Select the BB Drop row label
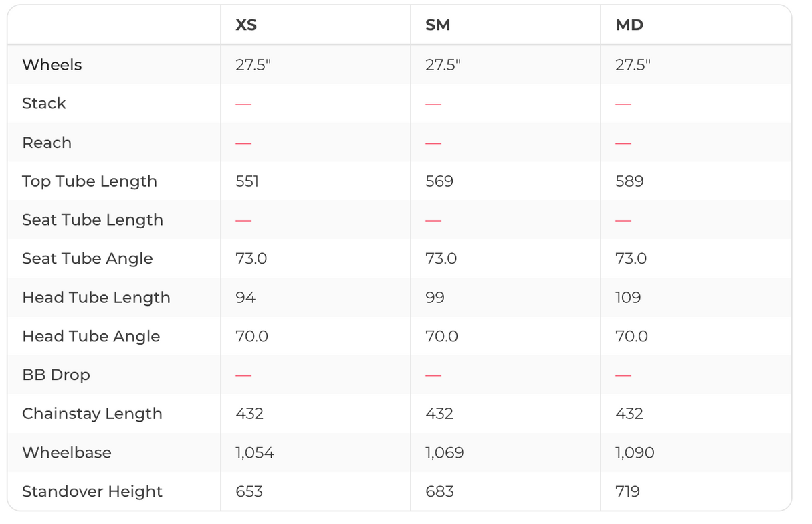The height and width of the screenshot is (524, 812). 56,375
